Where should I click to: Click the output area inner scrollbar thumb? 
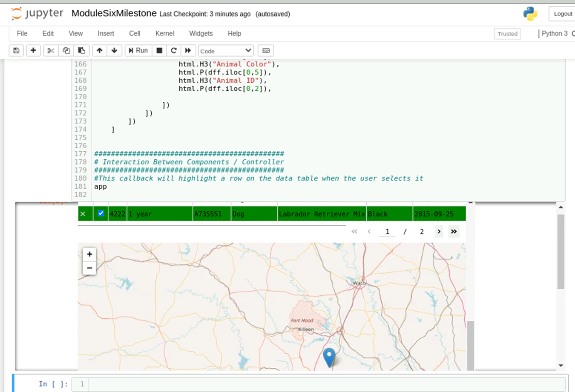click(x=471, y=346)
